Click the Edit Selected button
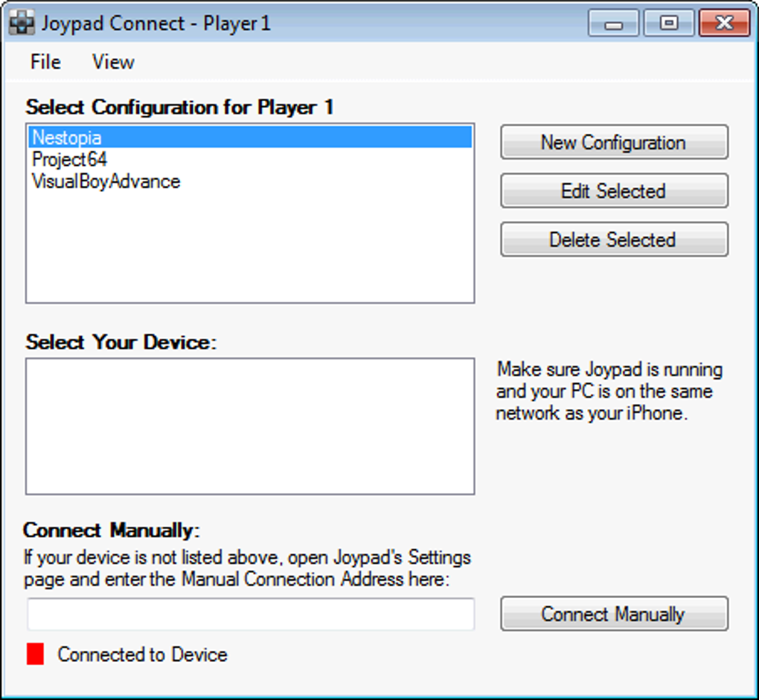This screenshot has width=759, height=700. (x=614, y=190)
